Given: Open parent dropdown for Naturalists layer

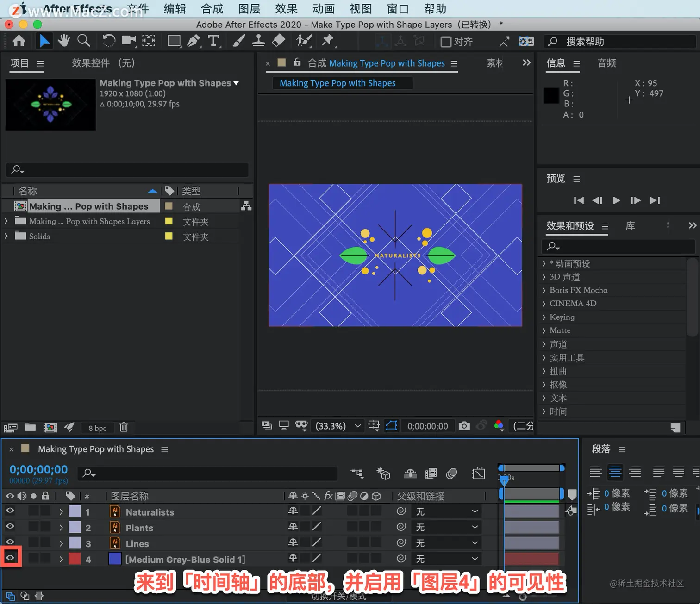Looking at the screenshot, I should point(447,511).
